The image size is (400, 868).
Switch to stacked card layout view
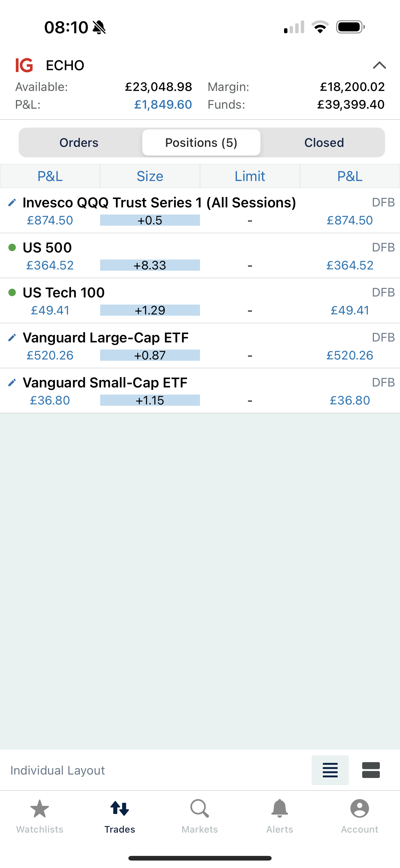tap(371, 770)
